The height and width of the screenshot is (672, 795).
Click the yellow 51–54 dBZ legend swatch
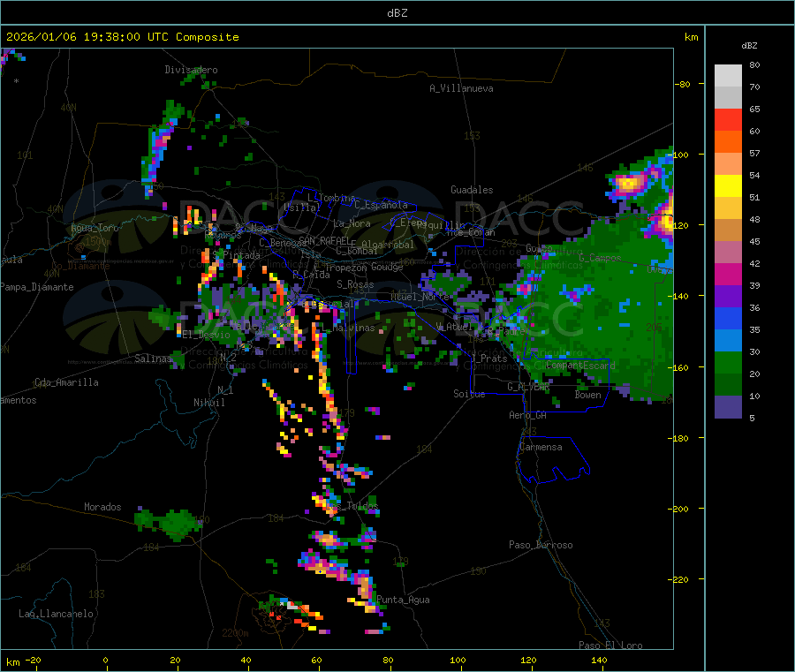coord(728,186)
